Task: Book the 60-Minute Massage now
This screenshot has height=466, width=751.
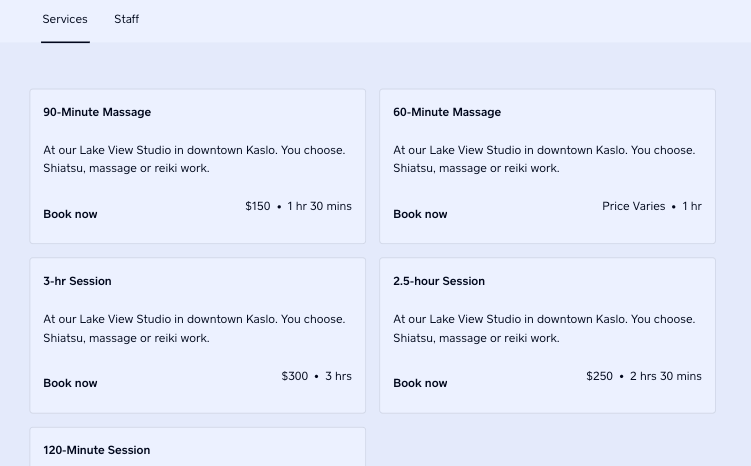Action: (420, 214)
